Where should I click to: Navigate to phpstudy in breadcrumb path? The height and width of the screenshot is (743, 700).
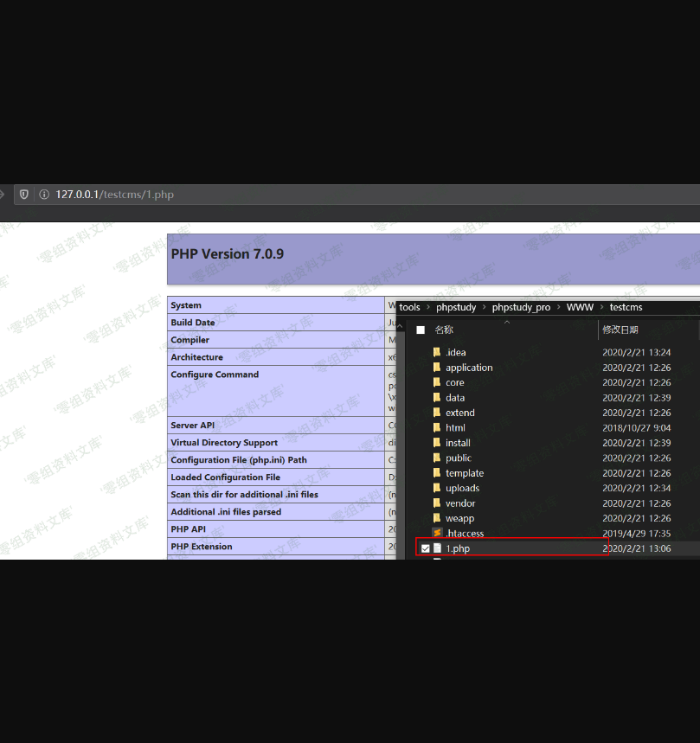[456, 307]
